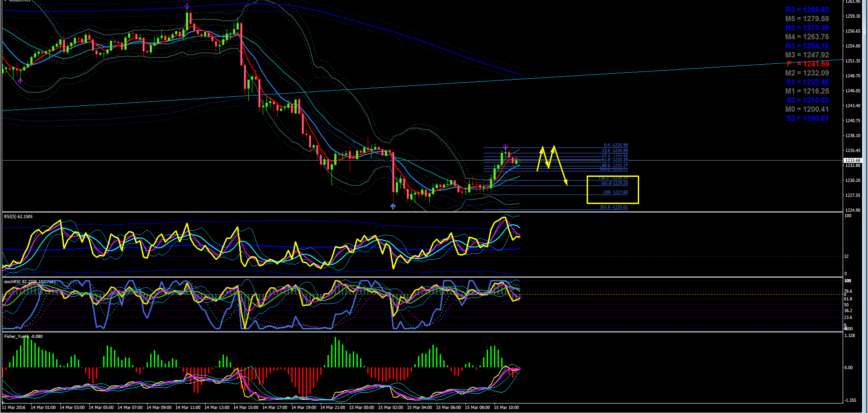Select the M1 = 1216.25 pivot label
The image size is (868, 413).
[807, 91]
